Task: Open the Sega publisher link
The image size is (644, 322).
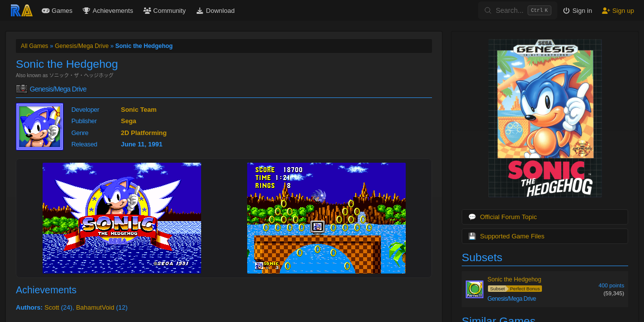Action: [128, 121]
